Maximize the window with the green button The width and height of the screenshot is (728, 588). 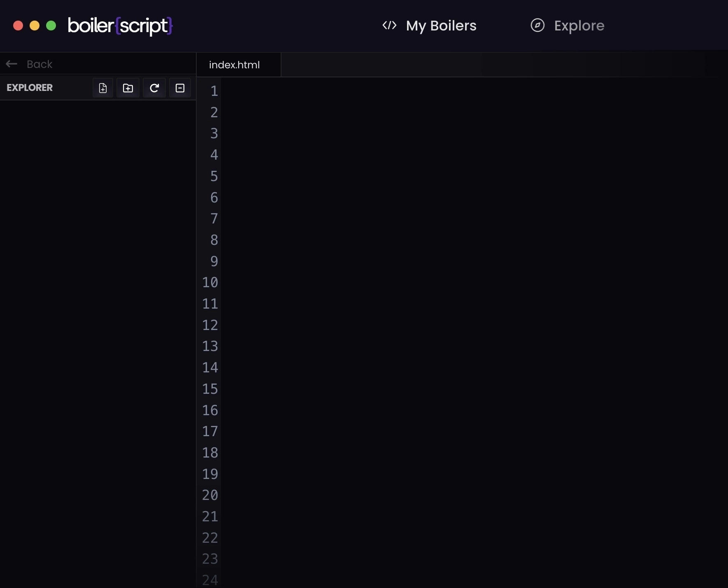(x=51, y=26)
